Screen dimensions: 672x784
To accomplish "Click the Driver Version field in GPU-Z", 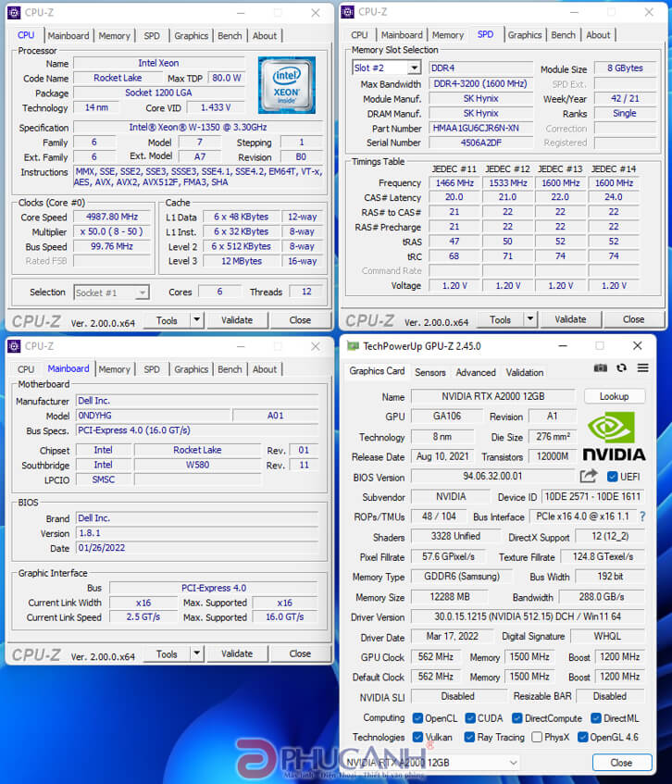I will [x=528, y=616].
